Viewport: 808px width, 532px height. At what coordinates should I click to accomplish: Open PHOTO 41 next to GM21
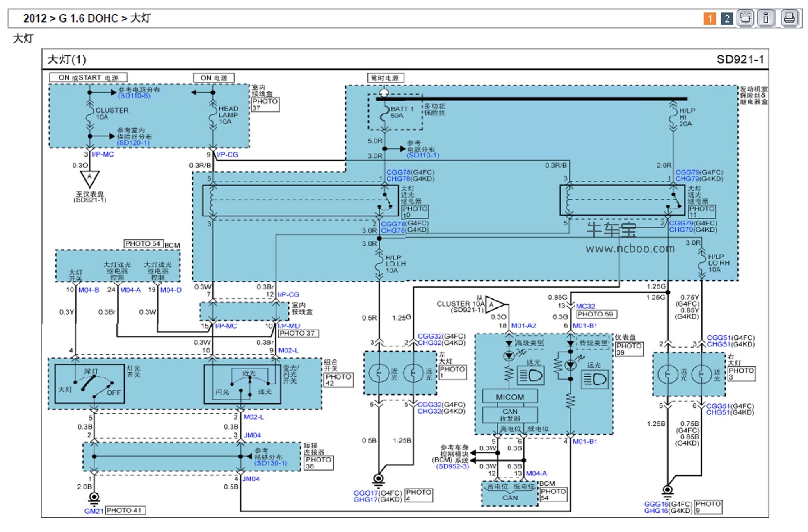coord(126,510)
